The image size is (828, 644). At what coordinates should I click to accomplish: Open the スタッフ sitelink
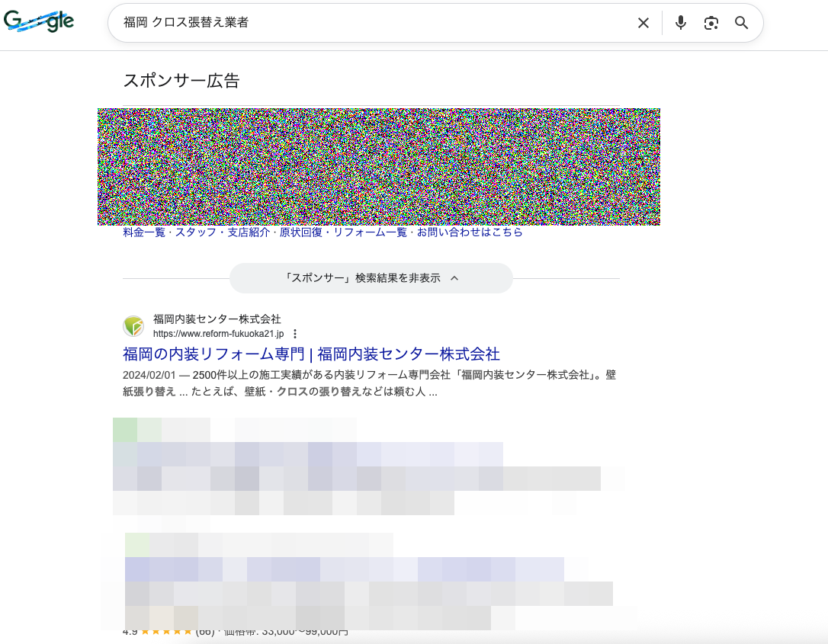(191, 232)
